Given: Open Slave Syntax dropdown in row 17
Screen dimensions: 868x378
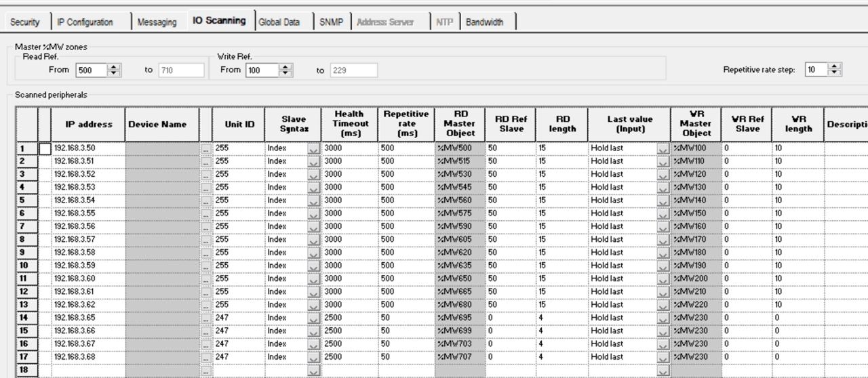Looking at the screenshot, I should pyautogui.click(x=313, y=357).
